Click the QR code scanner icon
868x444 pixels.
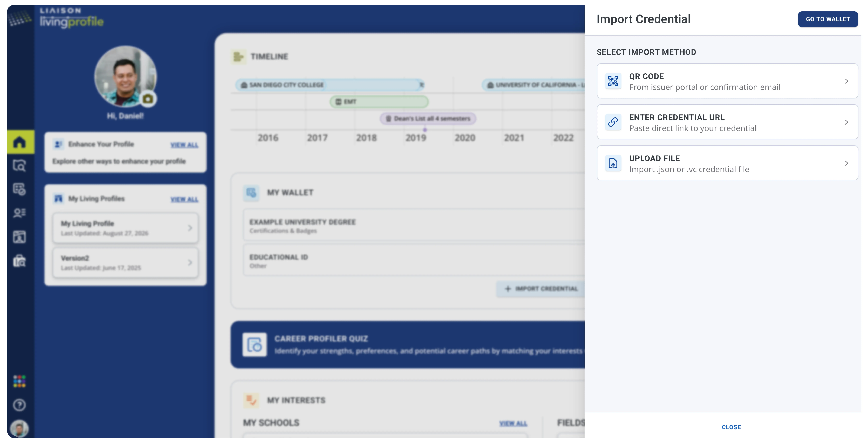click(613, 81)
